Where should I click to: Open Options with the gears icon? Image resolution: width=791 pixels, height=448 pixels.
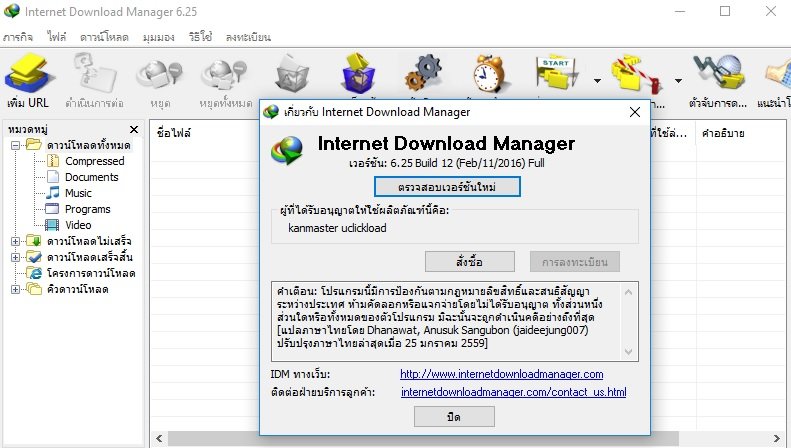424,74
